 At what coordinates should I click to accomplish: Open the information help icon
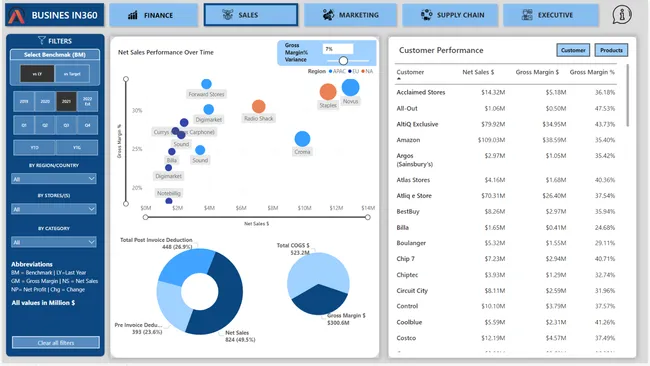tap(622, 15)
